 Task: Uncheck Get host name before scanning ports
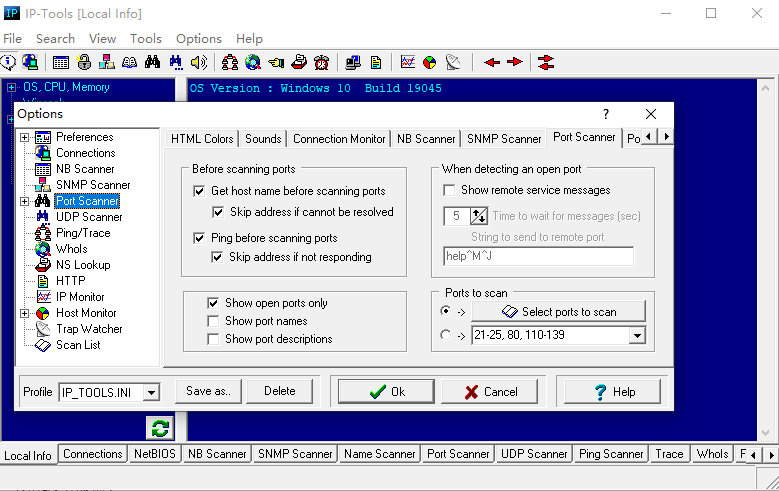[x=199, y=191]
